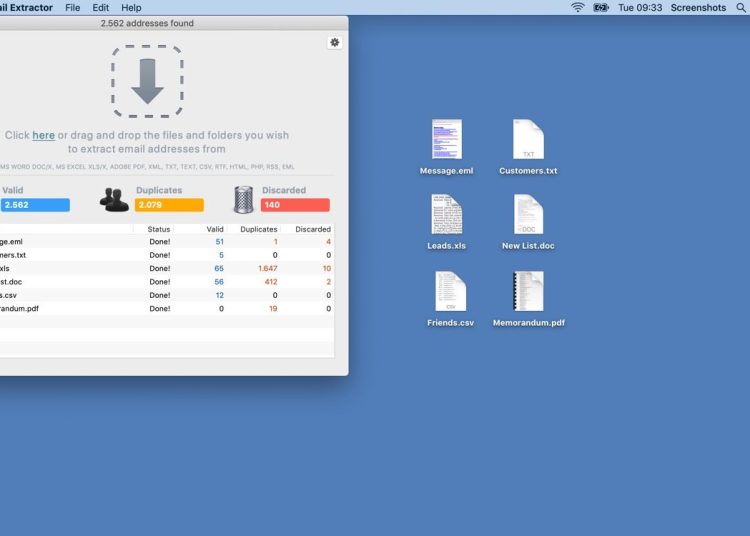The height and width of the screenshot is (536, 750).
Task: Sort by the Status column header
Action: [159, 229]
